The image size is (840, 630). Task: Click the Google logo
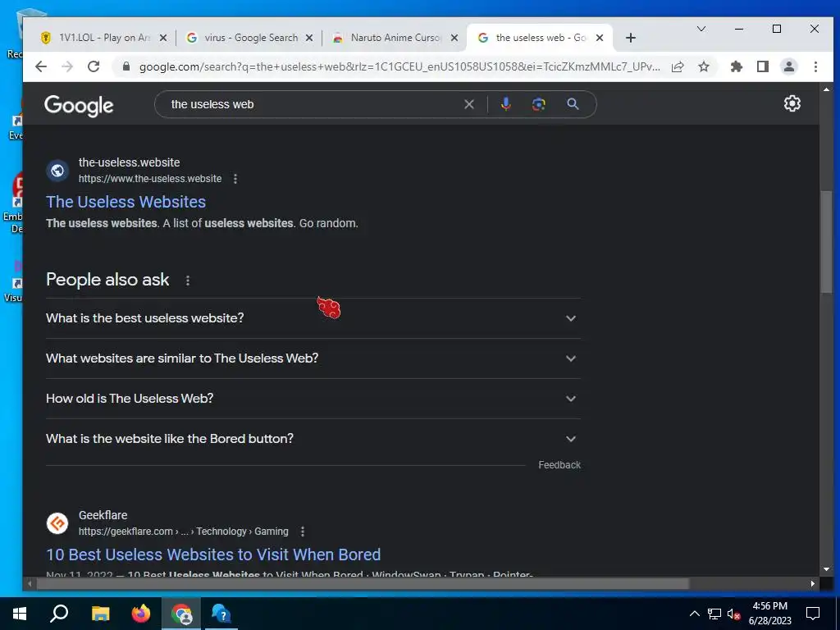pos(79,106)
